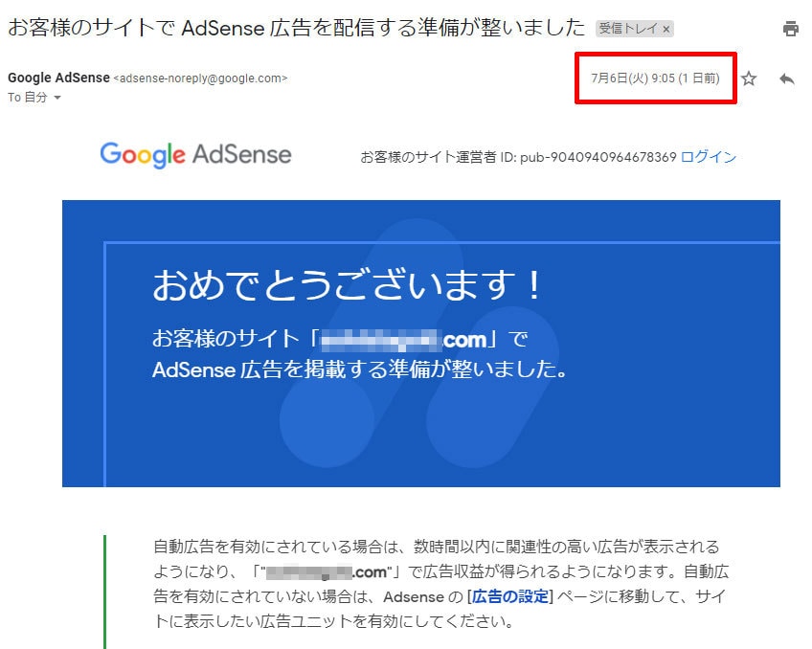Click the Google AdSense logo

point(195,154)
